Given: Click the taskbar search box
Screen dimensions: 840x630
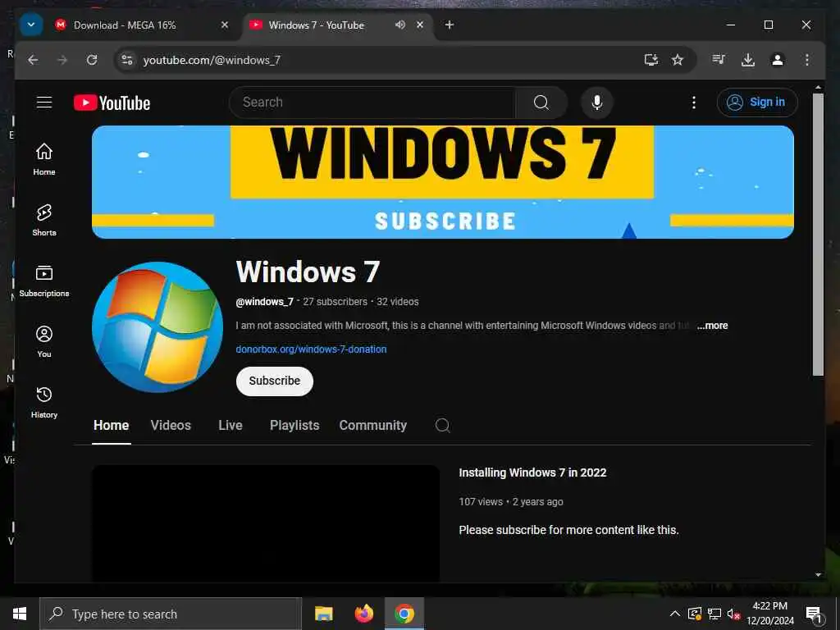Looking at the screenshot, I should click(171, 614).
